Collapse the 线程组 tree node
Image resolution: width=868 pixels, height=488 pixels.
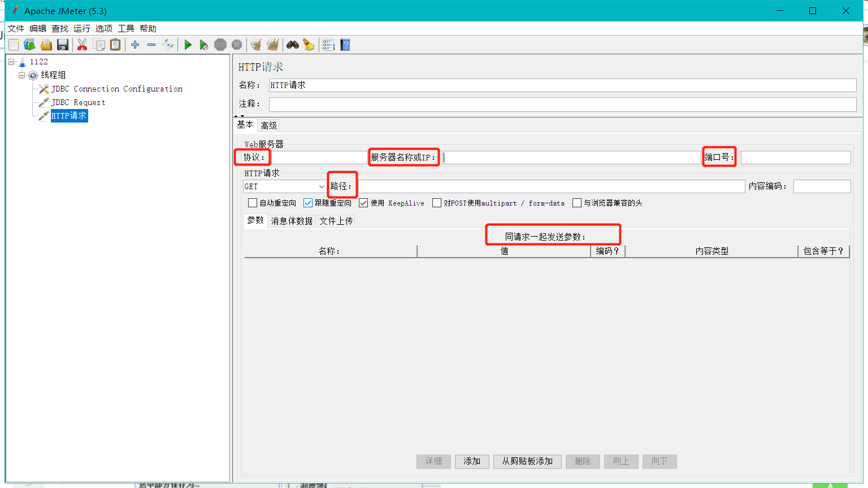click(x=21, y=75)
